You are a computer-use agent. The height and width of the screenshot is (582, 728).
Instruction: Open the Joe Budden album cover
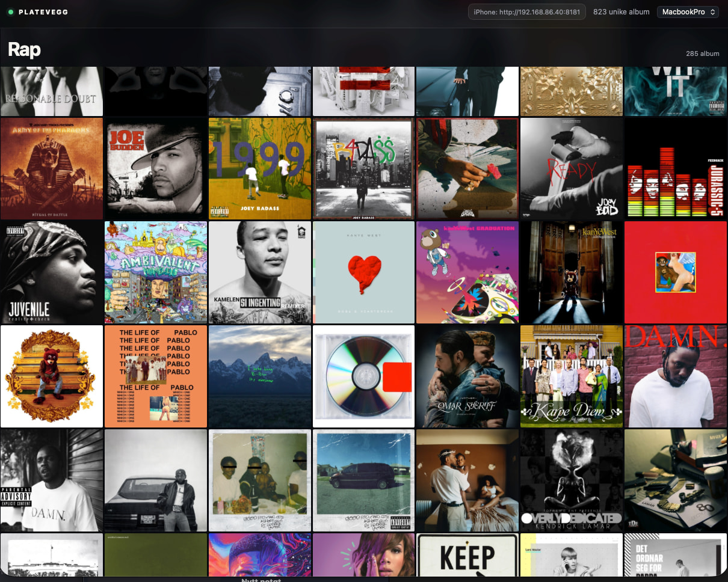point(156,168)
